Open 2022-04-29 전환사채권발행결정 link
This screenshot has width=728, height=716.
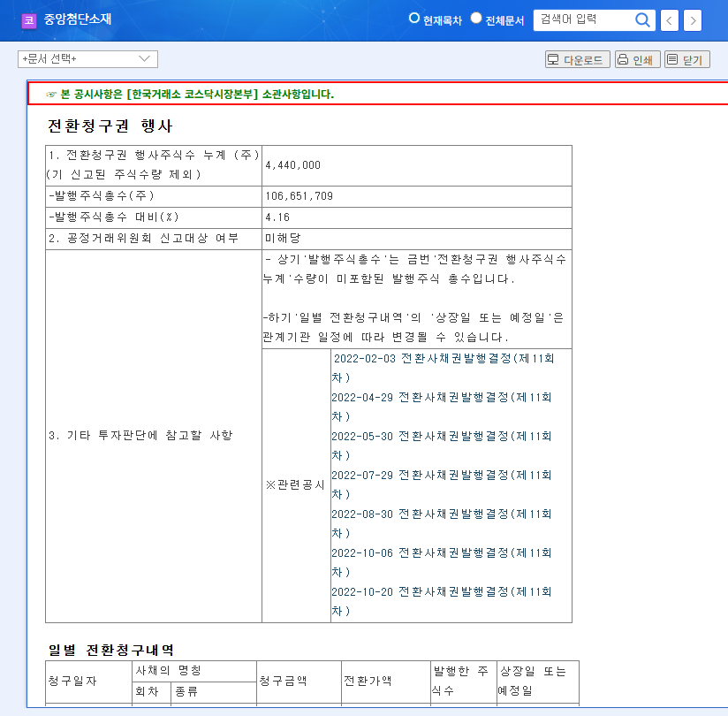click(x=442, y=407)
